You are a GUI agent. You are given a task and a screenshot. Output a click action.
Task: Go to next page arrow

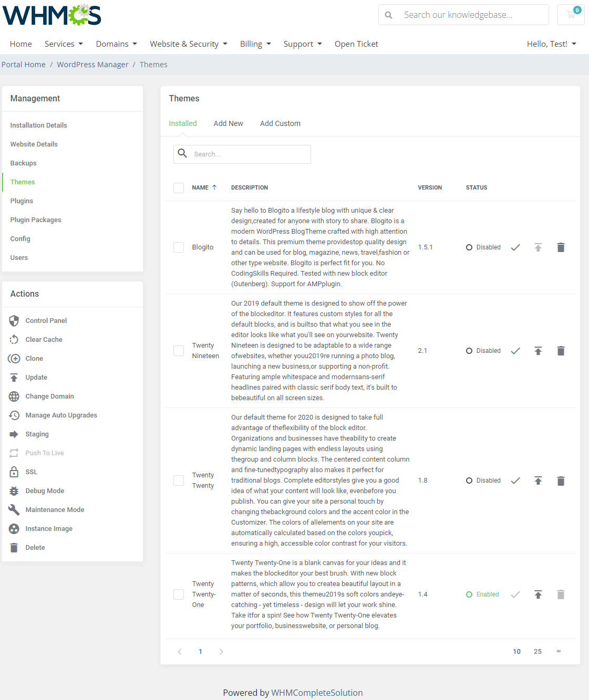click(x=221, y=652)
